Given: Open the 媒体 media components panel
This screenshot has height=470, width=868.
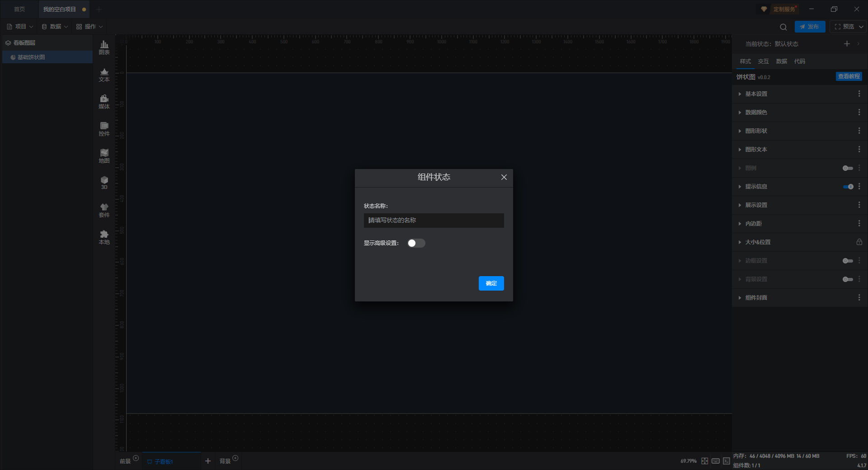Looking at the screenshot, I should point(104,102).
